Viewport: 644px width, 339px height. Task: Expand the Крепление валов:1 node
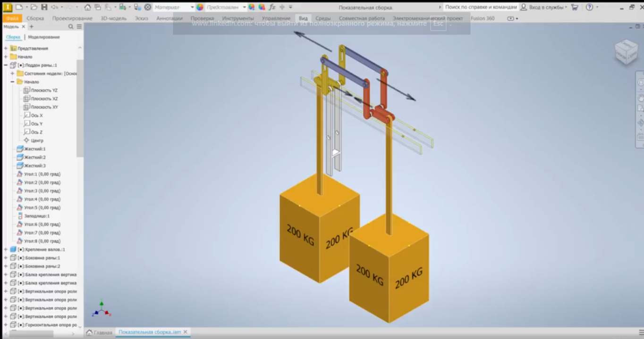[6, 249]
